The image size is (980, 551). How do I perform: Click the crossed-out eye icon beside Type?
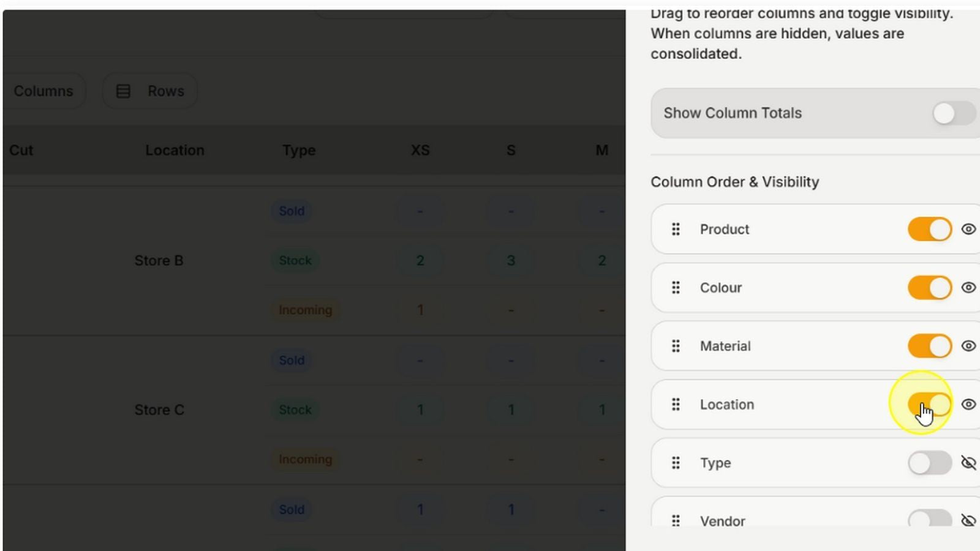(x=968, y=463)
